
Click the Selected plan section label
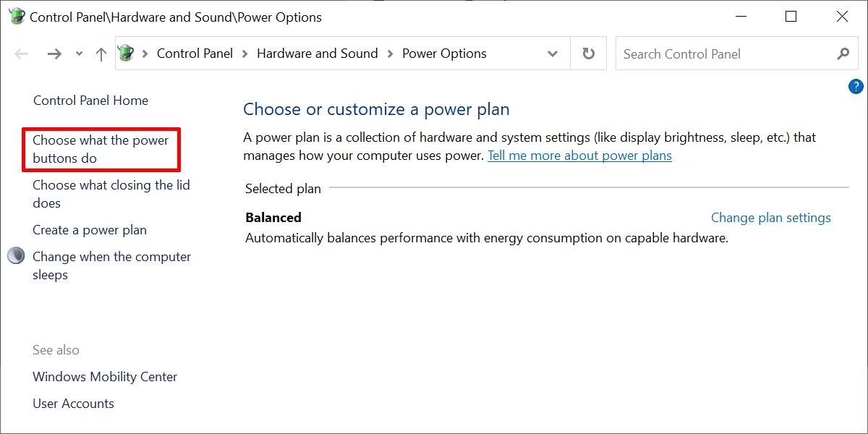[x=283, y=189]
